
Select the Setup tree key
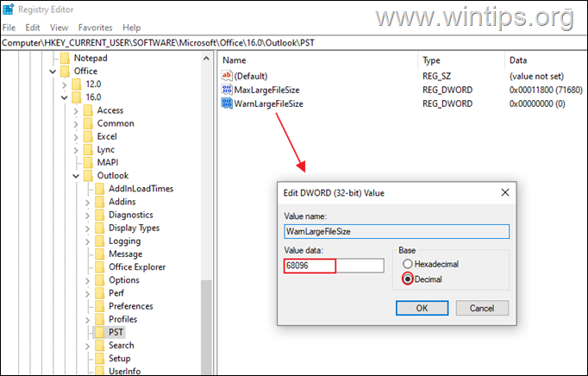(120, 359)
